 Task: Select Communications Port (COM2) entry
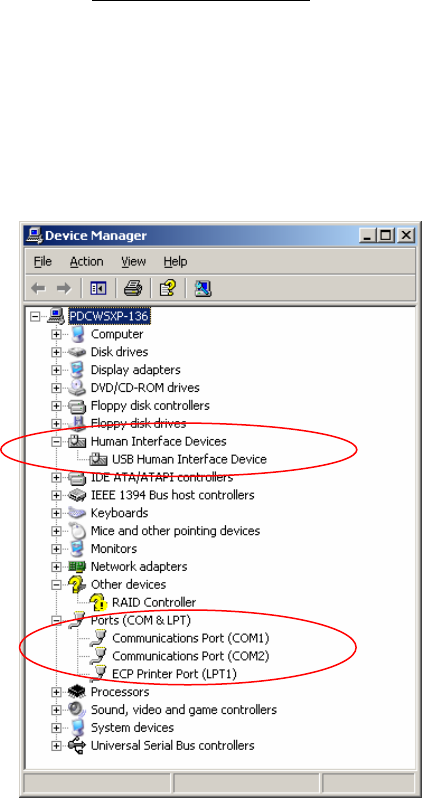(x=190, y=656)
